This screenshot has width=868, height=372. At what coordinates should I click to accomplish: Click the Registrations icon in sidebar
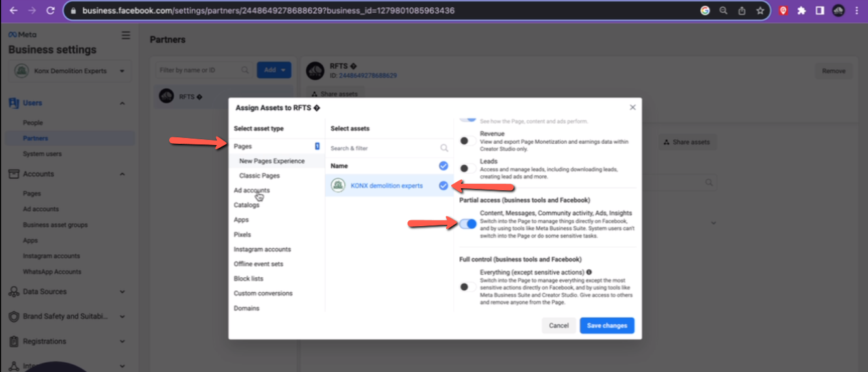13,341
